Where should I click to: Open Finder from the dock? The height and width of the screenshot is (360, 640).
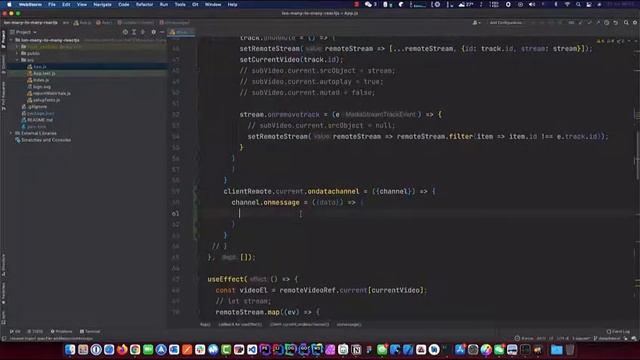pos(70,349)
